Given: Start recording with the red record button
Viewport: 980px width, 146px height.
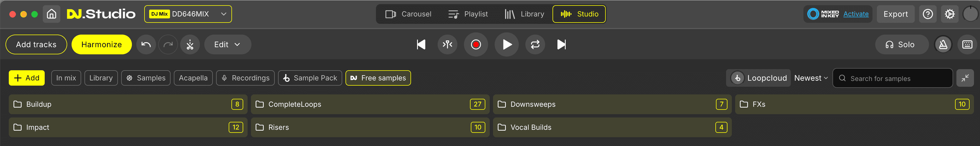Looking at the screenshot, I should coord(475,45).
